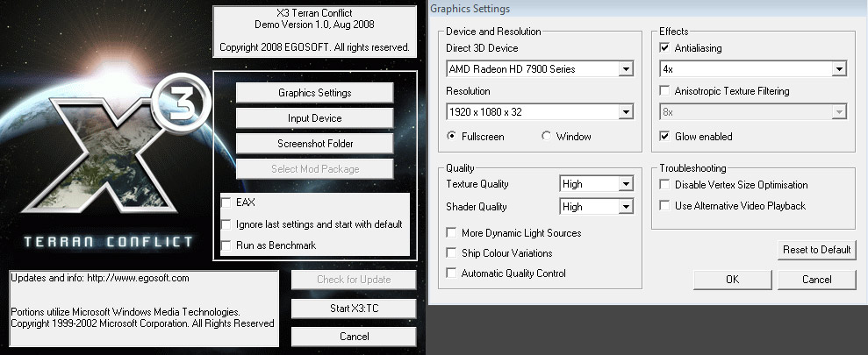Viewport: 868px width, 355px height.
Task: Enable Use Alternative Video Playback
Action: 665,206
